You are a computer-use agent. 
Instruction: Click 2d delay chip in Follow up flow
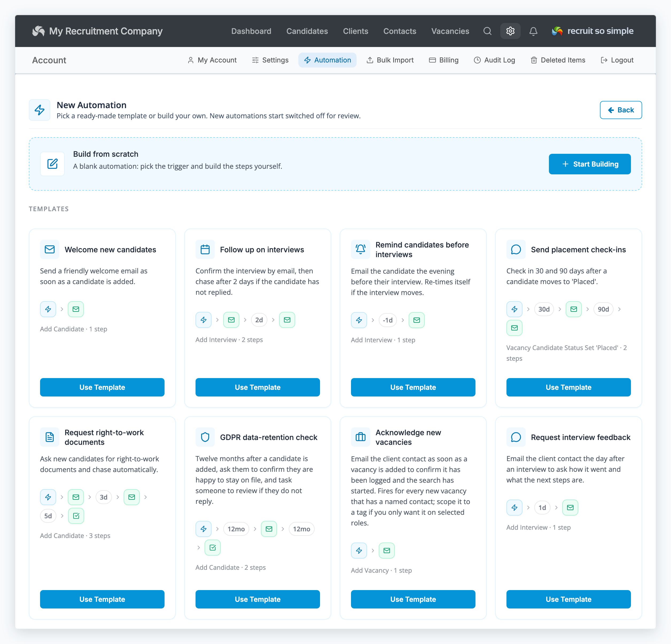pyautogui.click(x=259, y=320)
